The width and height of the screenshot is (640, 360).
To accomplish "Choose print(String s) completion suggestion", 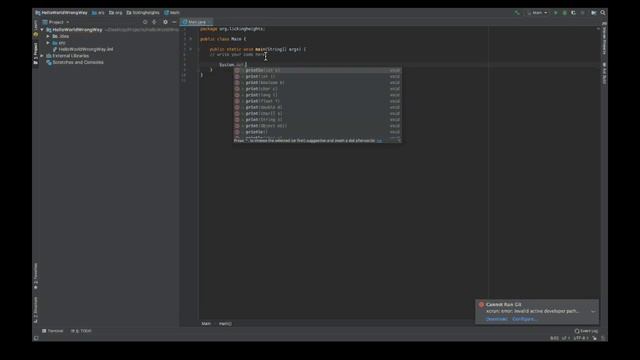I will pyautogui.click(x=317, y=120).
